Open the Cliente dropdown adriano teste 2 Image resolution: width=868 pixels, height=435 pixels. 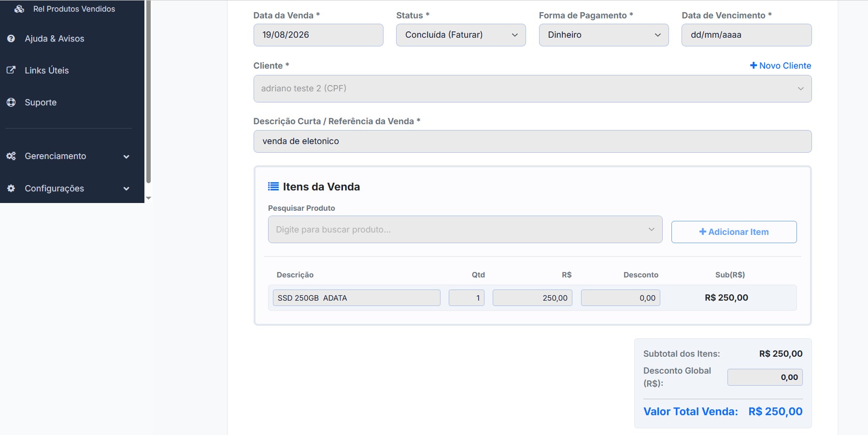coord(532,88)
